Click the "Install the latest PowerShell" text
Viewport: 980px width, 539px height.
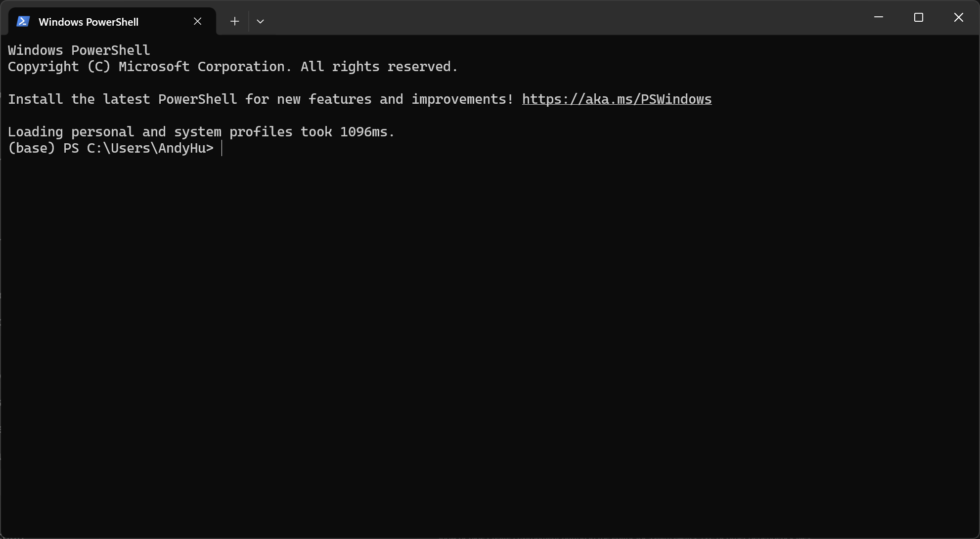(123, 99)
